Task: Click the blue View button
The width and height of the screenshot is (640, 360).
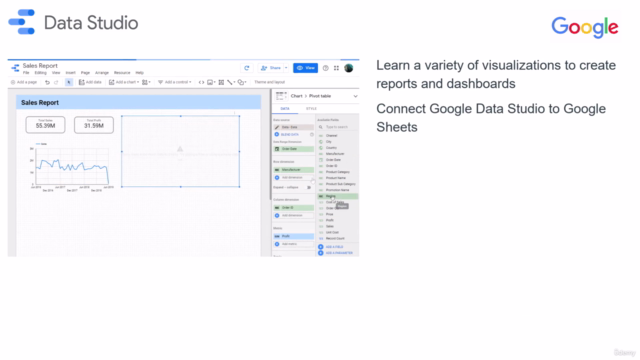Action: pos(305,68)
